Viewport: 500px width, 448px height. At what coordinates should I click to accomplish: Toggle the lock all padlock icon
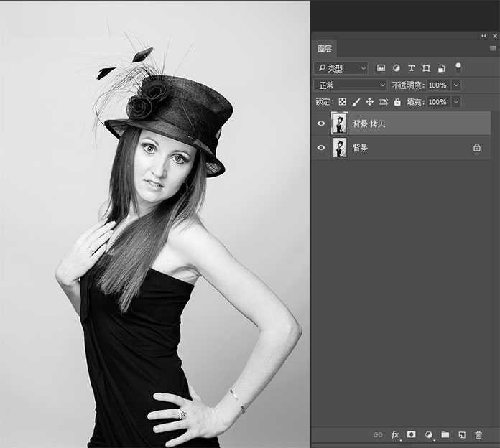click(x=397, y=102)
